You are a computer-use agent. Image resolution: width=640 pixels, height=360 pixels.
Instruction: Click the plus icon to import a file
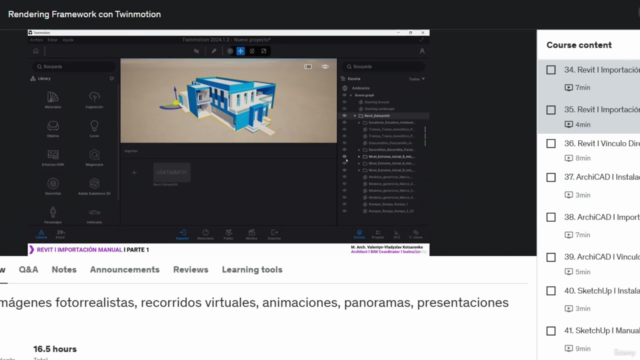click(x=134, y=173)
